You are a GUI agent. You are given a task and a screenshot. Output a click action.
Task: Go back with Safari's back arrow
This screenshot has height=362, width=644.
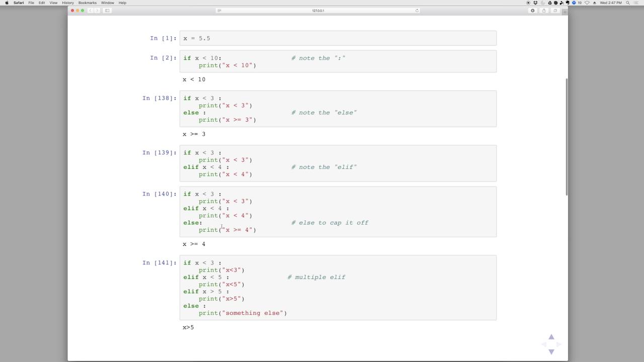pyautogui.click(x=91, y=11)
